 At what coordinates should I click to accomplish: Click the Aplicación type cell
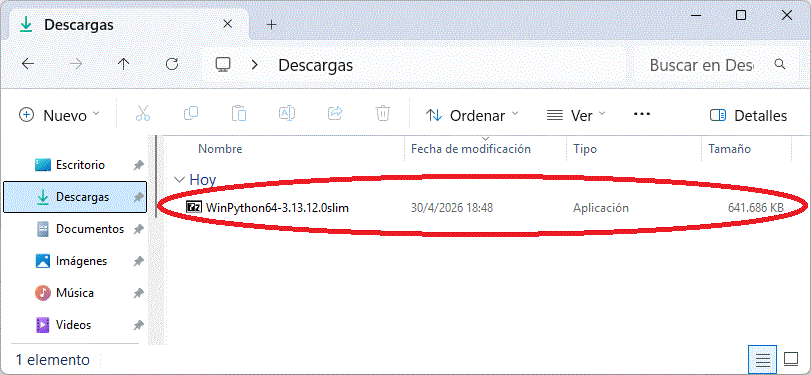pyautogui.click(x=601, y=208)
